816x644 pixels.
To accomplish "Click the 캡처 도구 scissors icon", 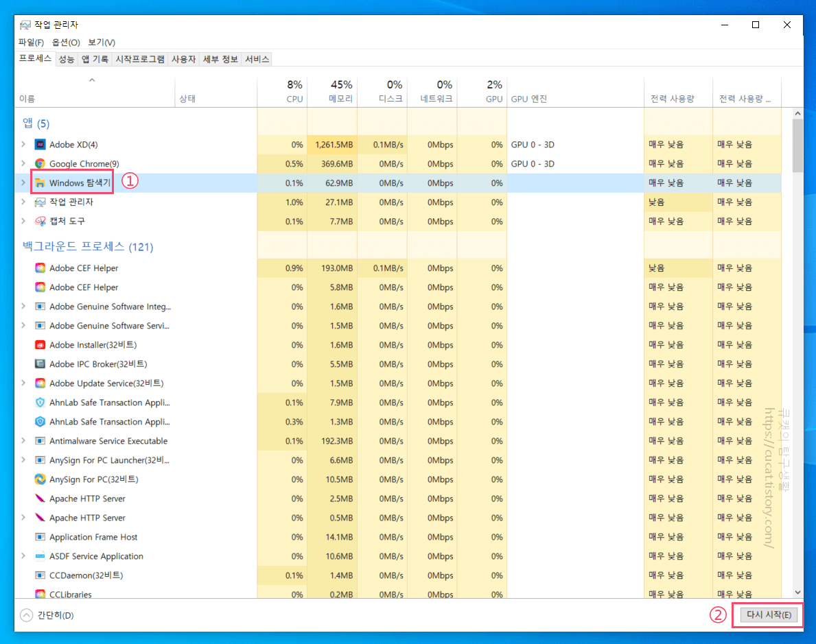I will 40,222.
